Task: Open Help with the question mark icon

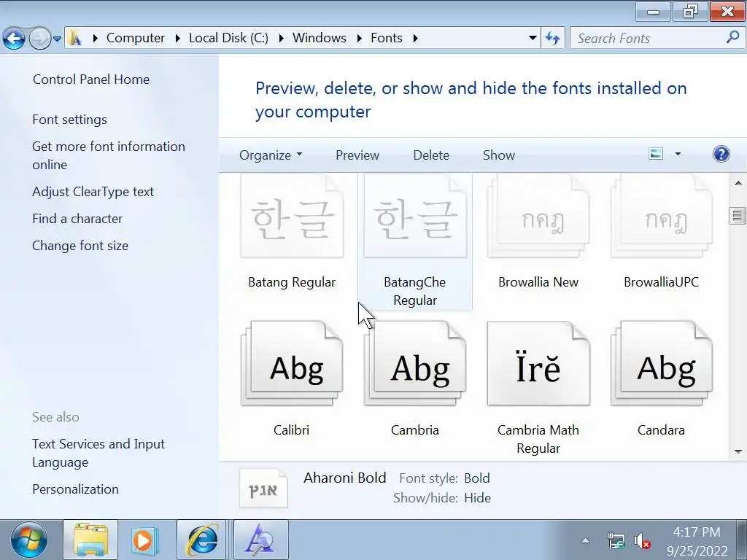Action: pos(721,154)
